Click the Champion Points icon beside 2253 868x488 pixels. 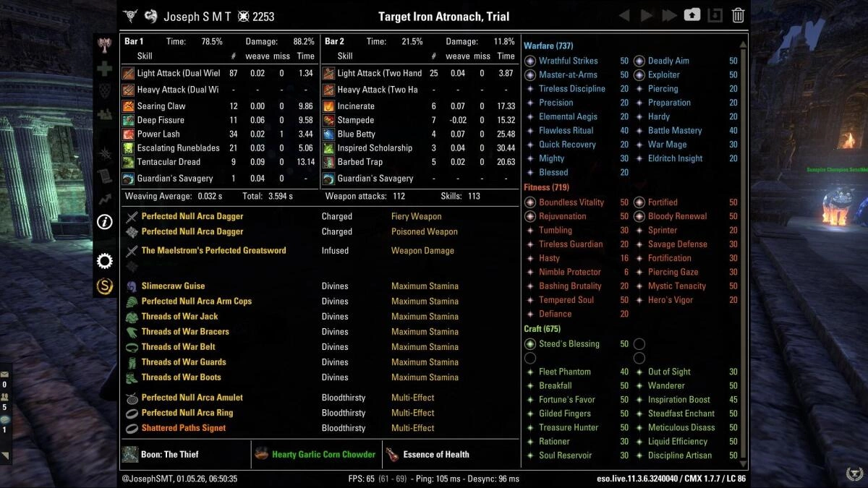click(x=243, y=16)
